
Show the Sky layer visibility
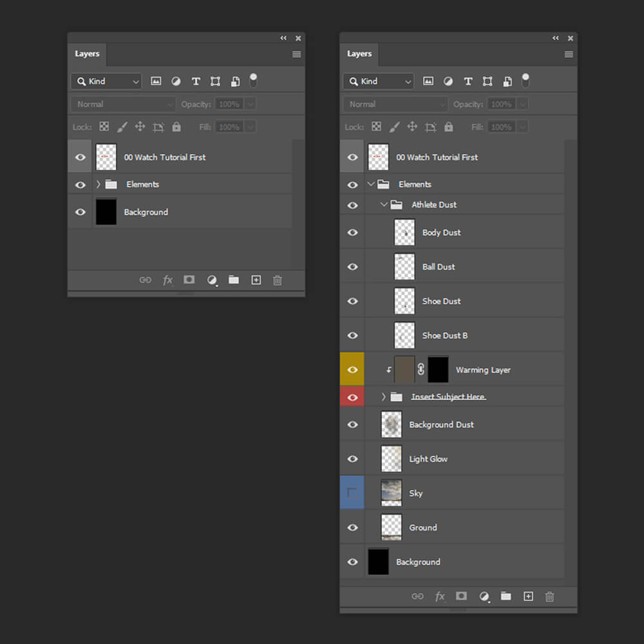[x=352, y=493]
